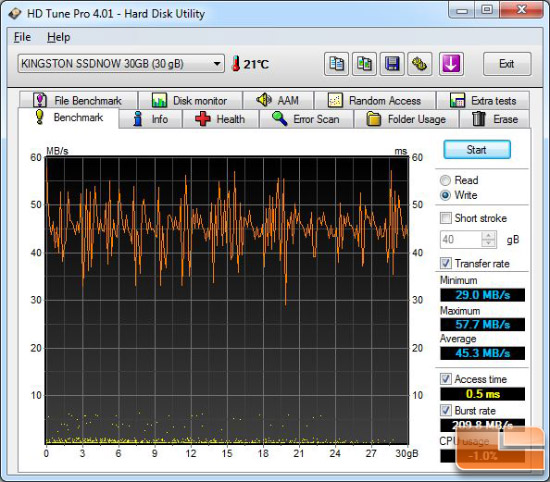
Task: Toggle the Transfer rate checkbox
Action: point(445,263)
